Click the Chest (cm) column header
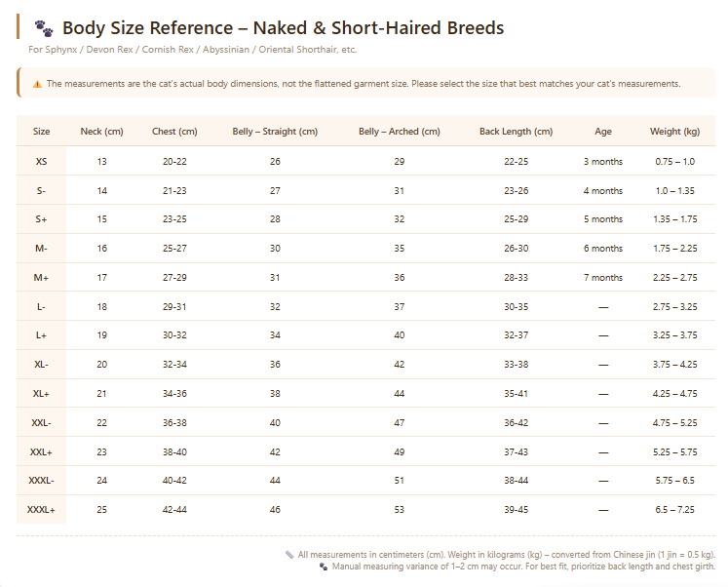Screen dimensions: 728x587 (x=174, y=132)
